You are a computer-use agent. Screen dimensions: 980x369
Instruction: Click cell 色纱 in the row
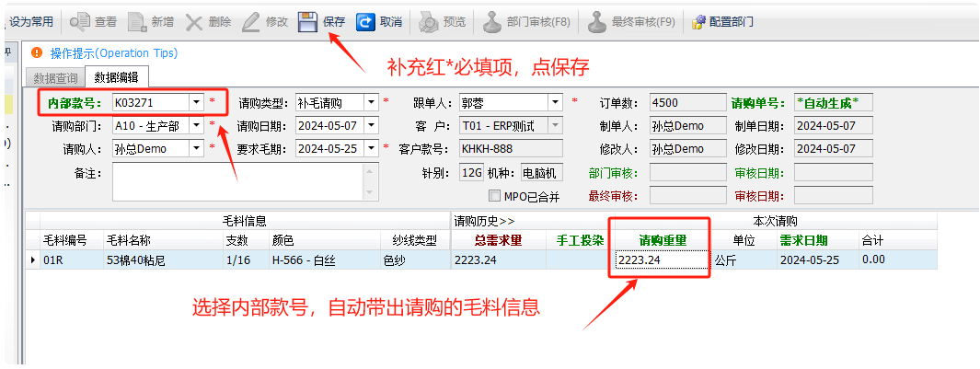pyautogui.click(x=414, y=260)
